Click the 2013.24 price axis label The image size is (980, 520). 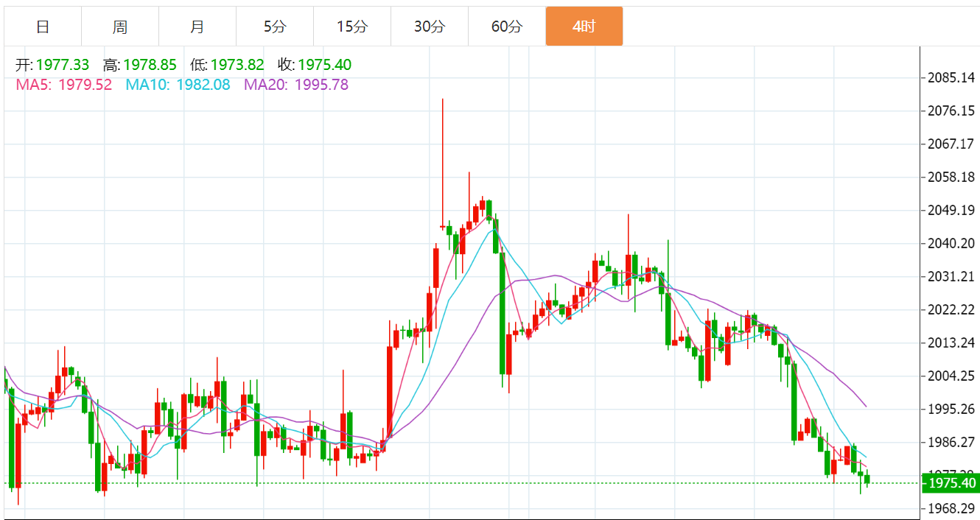(951, 342)
